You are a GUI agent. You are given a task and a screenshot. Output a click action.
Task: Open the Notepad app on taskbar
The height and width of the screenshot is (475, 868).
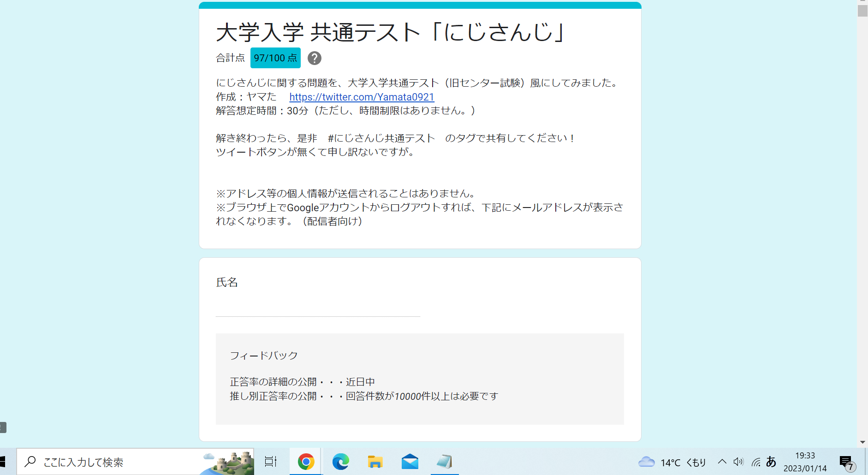tap(445, 462)
